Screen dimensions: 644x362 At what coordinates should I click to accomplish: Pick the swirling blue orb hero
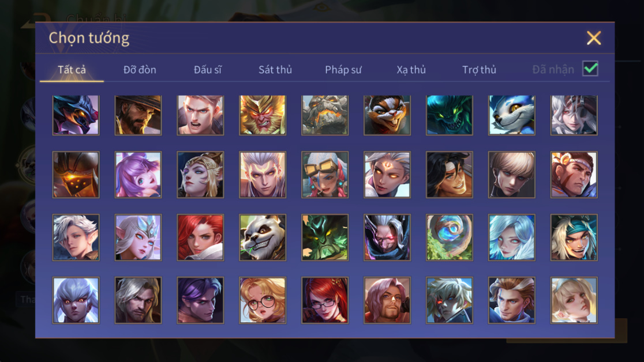point(450,237)
